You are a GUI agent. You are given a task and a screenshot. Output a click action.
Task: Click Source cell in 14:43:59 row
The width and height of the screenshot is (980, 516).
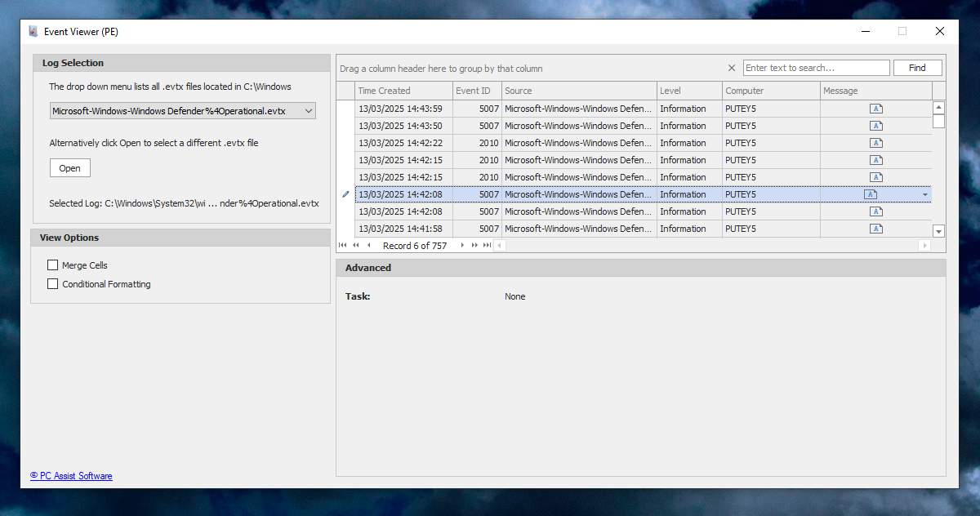(x=579, y=109)
